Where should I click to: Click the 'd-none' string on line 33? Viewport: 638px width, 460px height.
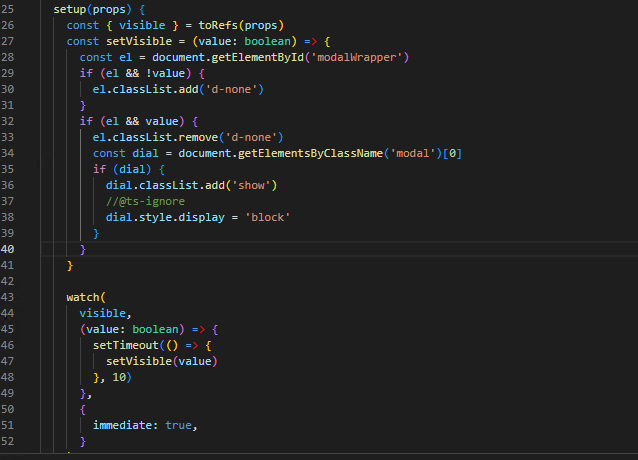(251, 137)
